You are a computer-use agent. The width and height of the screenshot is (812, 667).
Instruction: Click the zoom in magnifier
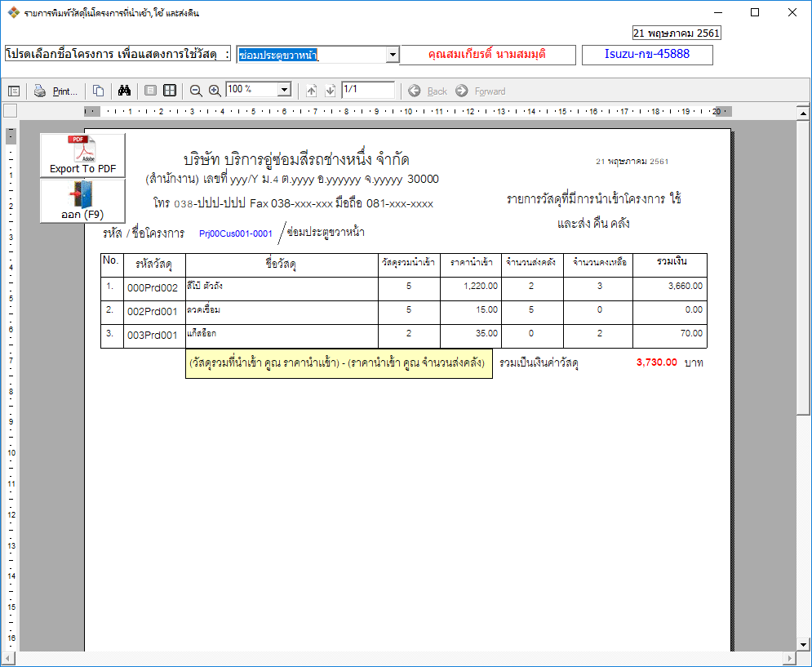coord(215,91)
